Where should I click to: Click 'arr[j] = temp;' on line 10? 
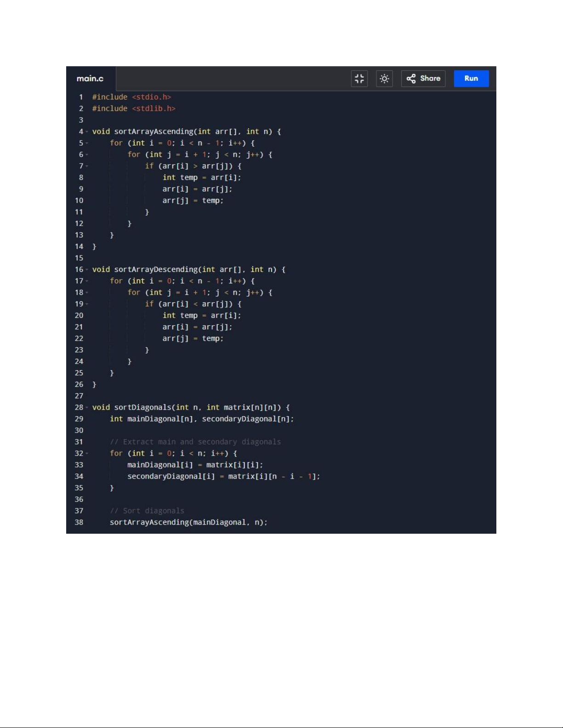pos(193,200)
